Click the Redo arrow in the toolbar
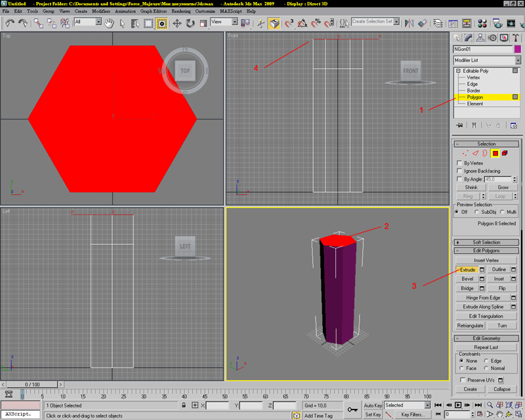The height and width of the screenshot is (420, 525). [x=23, y=23]
